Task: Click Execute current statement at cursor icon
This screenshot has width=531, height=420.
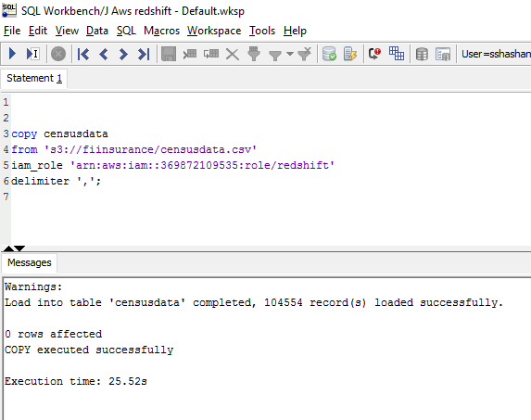Action: pos(32,54)
